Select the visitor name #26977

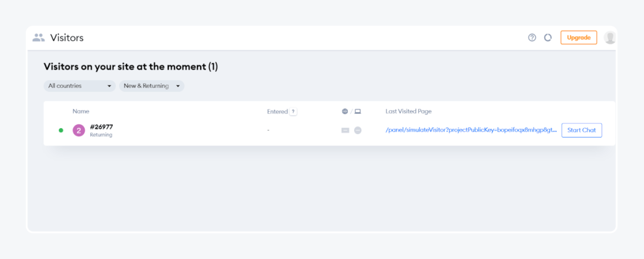pos(101,127)
